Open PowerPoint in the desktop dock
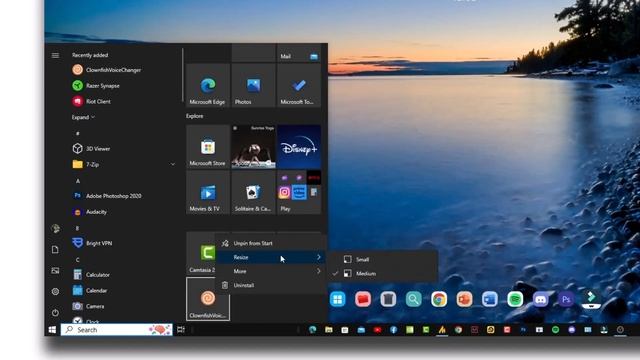Screen dimensions: 640x360 click(464, 299)
